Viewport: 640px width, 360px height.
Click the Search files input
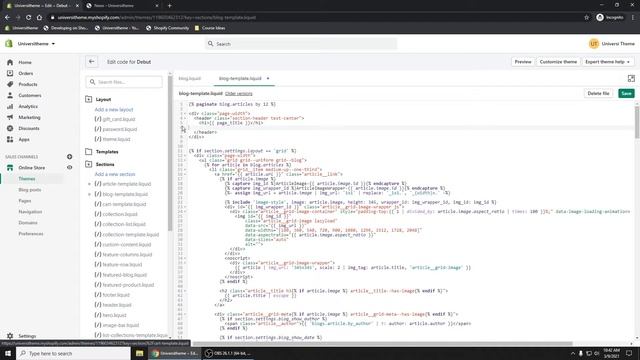(124, 82)
